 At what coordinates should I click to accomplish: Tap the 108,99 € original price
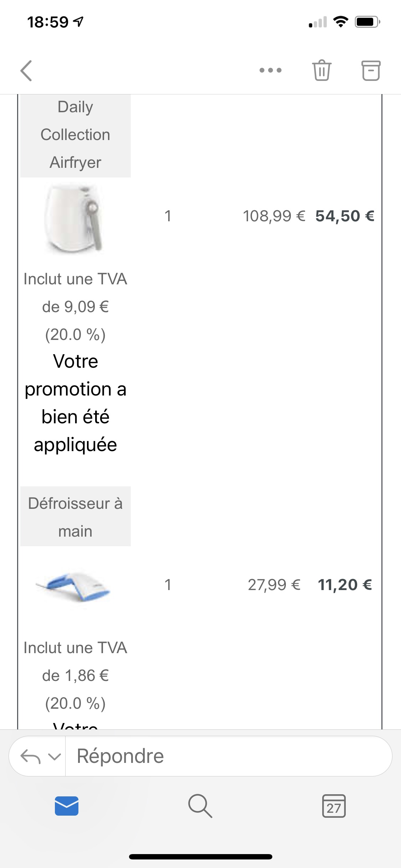pyautogui.click(x=274, y=216)
